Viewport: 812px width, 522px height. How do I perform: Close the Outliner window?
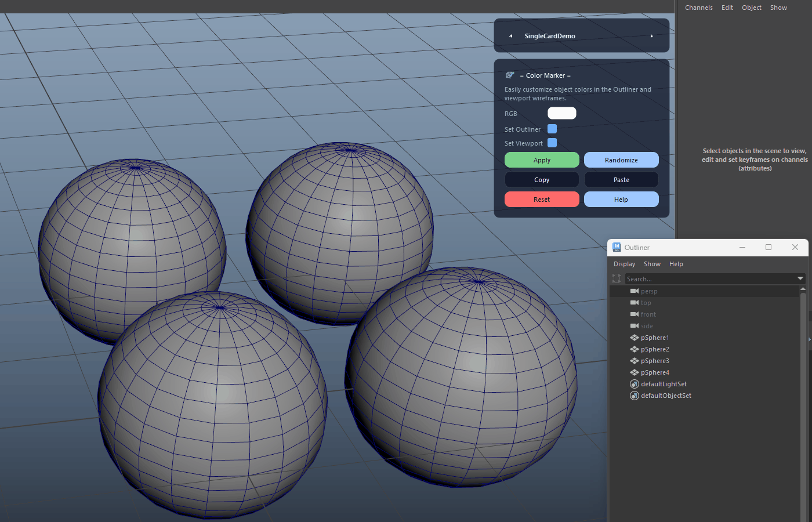coord(795,247)
